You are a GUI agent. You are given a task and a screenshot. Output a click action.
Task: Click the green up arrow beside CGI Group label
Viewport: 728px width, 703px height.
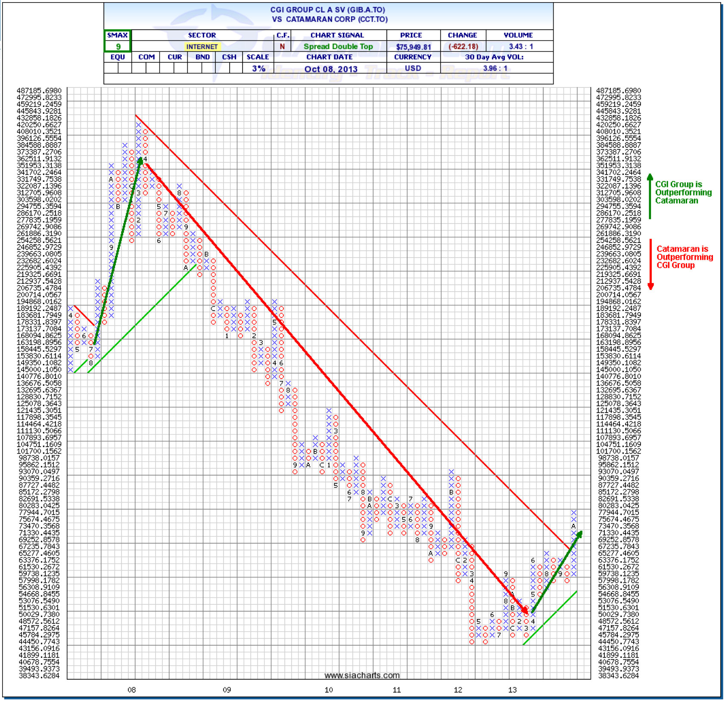pyautogui.click(x=650, y=196)
